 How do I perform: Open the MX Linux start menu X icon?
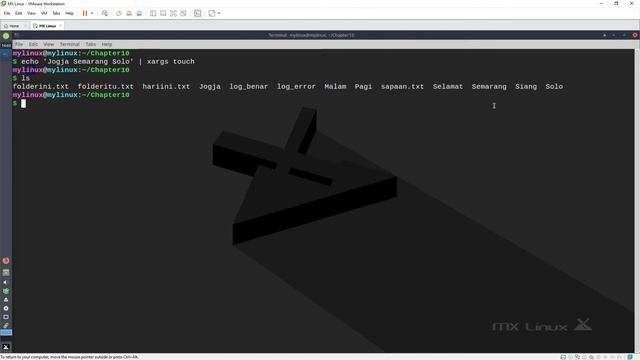(x=6, y=347)
